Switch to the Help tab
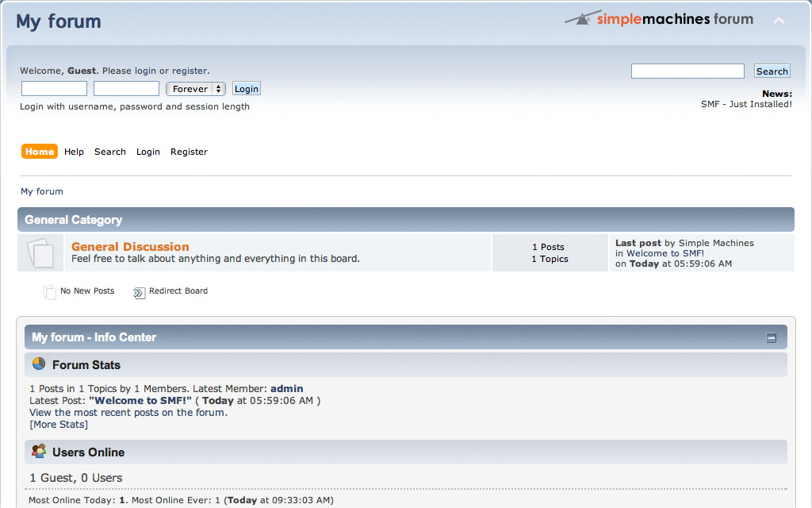This screenshot has width=812, height=508. tap(74, 151)
